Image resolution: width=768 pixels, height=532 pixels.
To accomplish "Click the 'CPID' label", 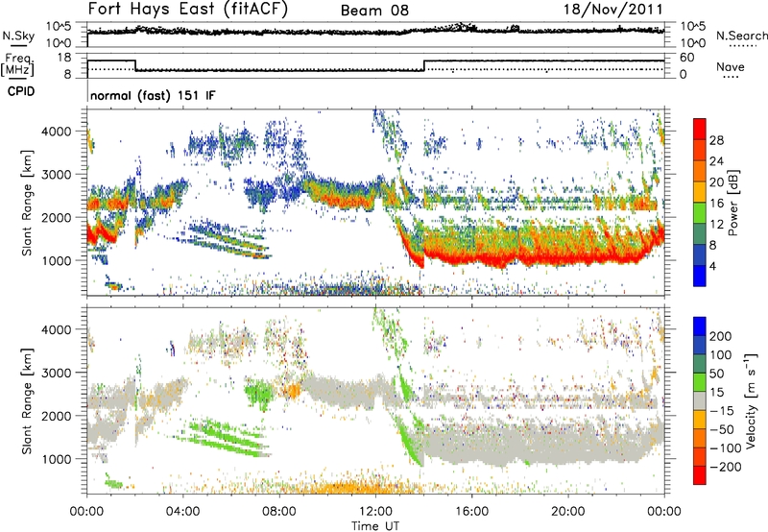I will coord(21,91).
